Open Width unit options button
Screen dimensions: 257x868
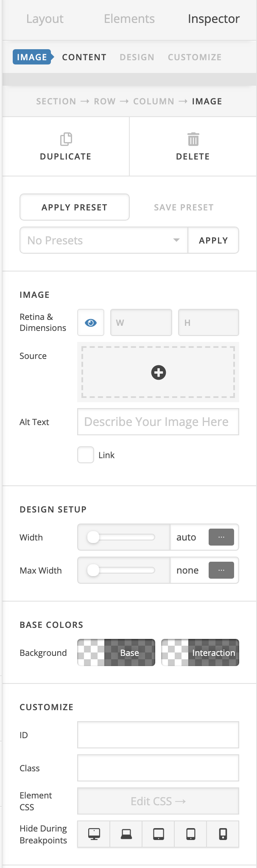[221, 537]
